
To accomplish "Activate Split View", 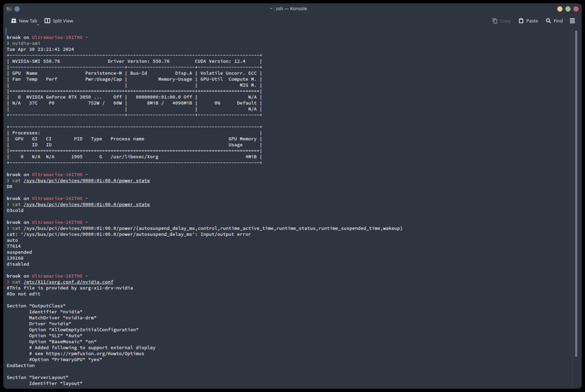I will [x=59, y=21].
